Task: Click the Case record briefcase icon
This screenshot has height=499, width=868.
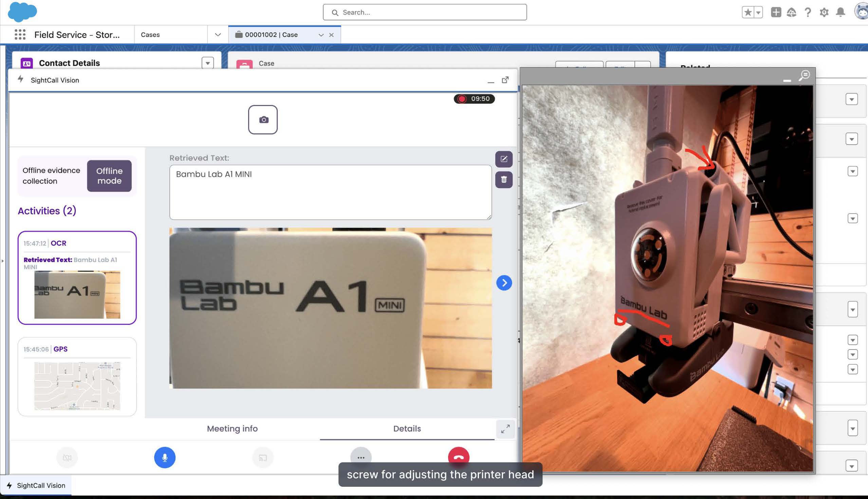Action: pyautogui.click(x=244, y=65)
